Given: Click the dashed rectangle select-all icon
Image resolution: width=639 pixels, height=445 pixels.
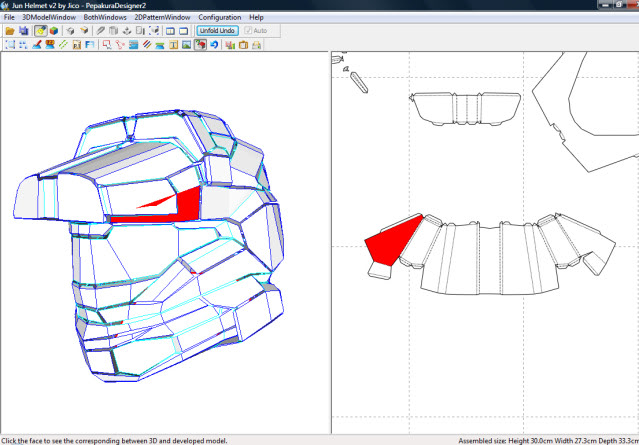Looking at the screenshot, I should [x=10, y=44].
